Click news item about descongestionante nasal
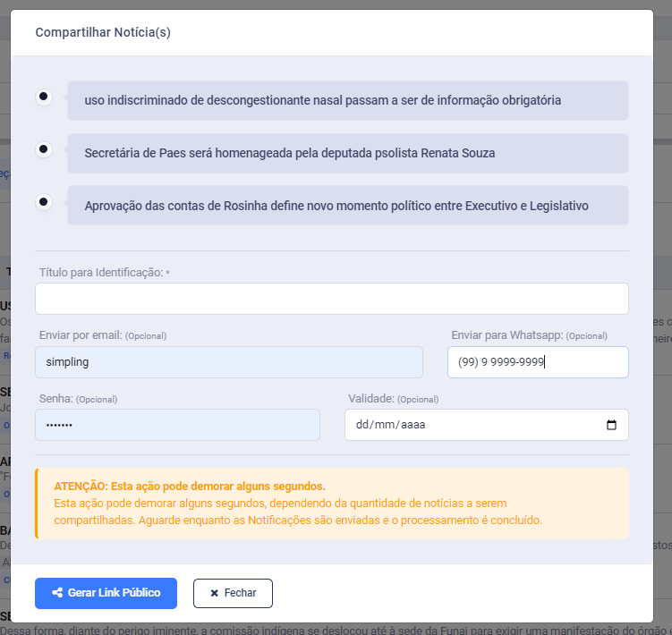Image resolution: width=672 pixels, height=635 pixels. (347, 100)
